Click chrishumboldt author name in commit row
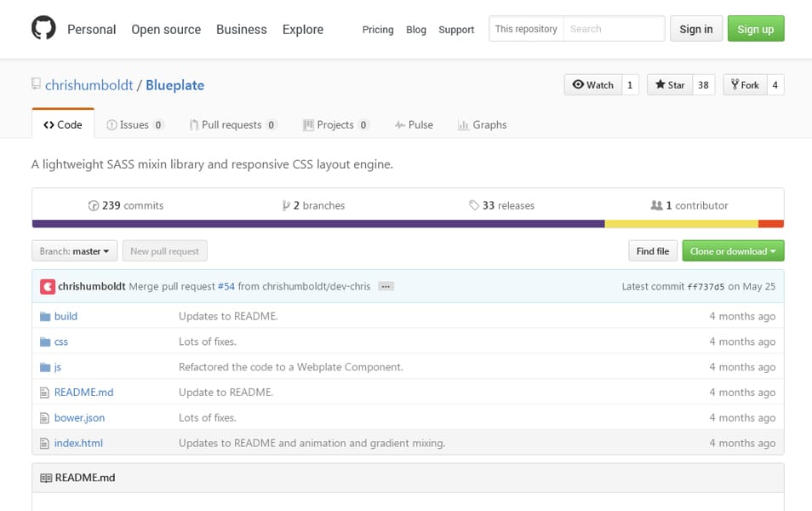This screenshot has height=511, width=812. coord(92,287)
